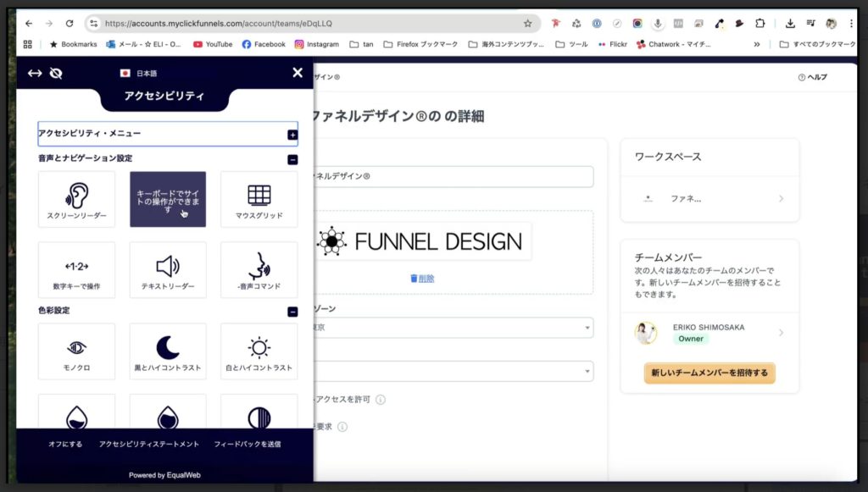Viewport: 868px width, 492px height.
Task: Collapse the 音声とナビゲーション設定 section
Action: tap(292, 159)
